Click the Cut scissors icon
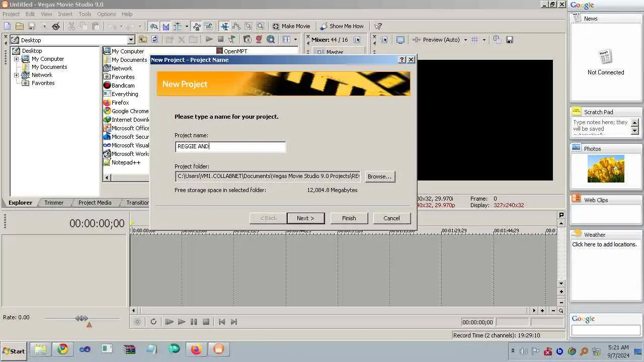The width and height of the screenshot is (644, 362). point(71,26)
